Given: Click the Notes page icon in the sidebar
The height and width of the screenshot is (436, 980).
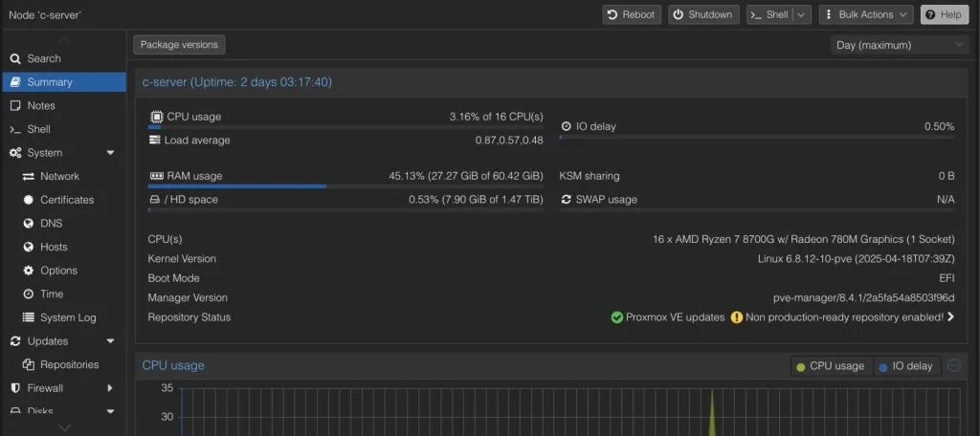Looking at the screenshot, I should (15, 105).
